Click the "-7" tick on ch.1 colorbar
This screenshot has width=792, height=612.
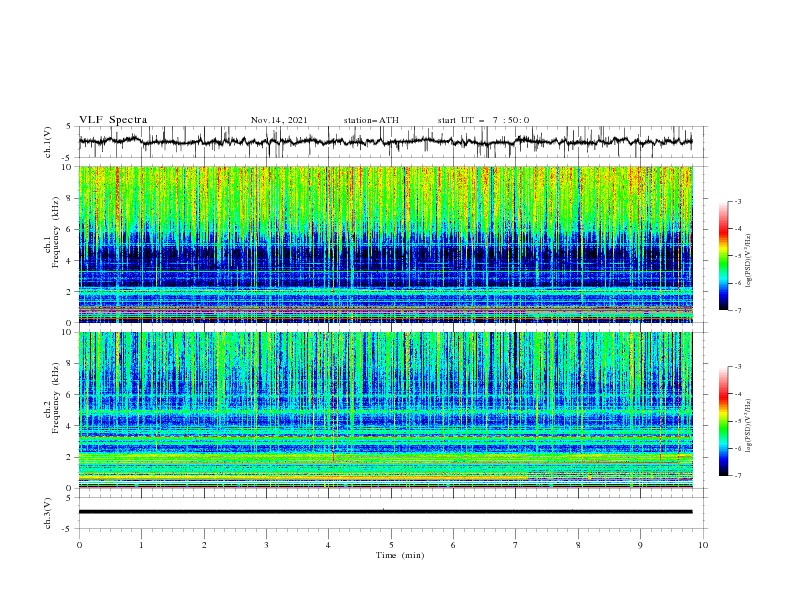tap(737, 310)
